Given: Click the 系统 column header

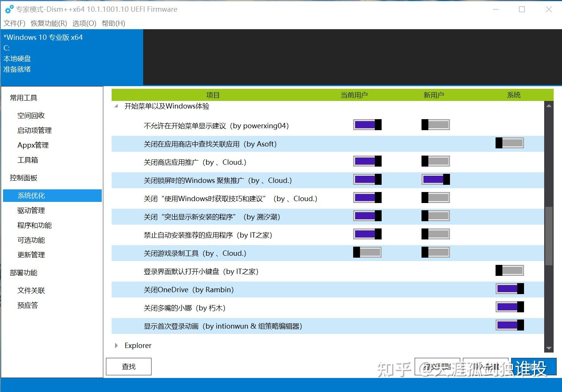Looking at the screenshot, I should 514,95.
